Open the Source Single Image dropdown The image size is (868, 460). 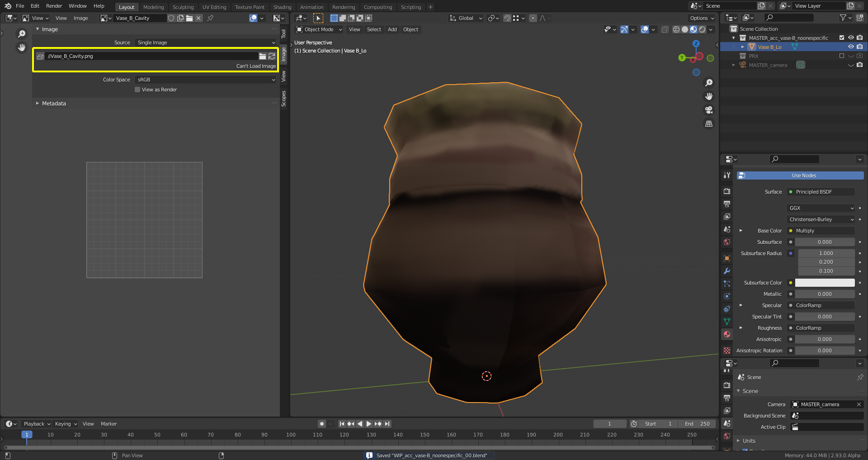click(x=206, y=43)
